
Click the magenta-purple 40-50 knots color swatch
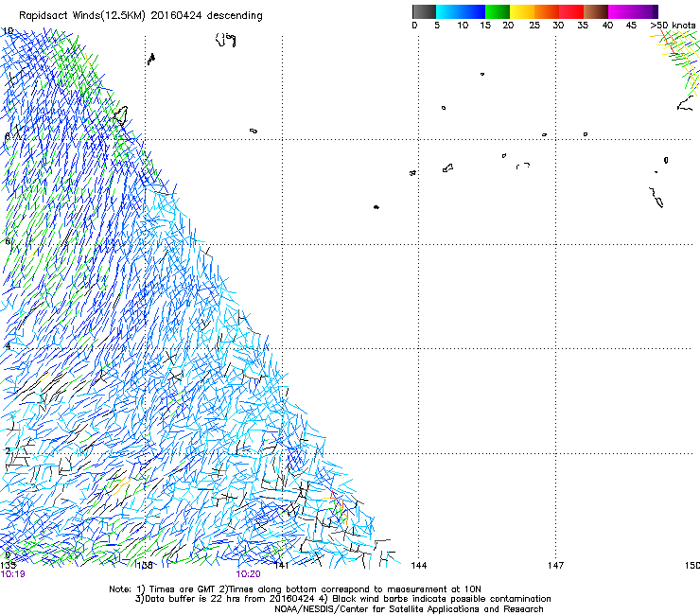(x=633, y=11)
